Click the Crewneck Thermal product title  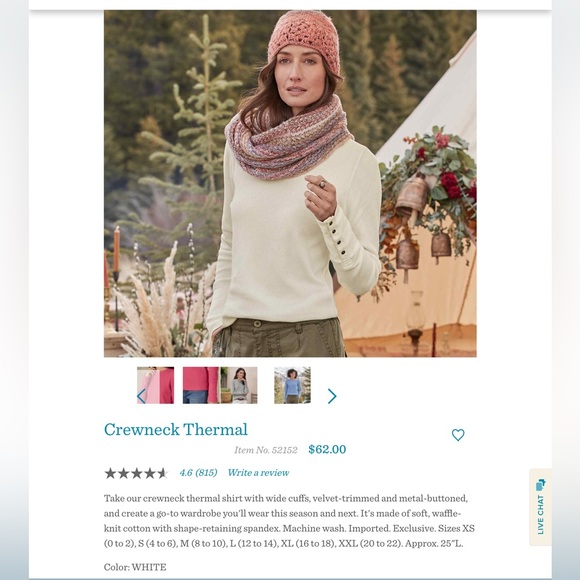coord(176,429)
